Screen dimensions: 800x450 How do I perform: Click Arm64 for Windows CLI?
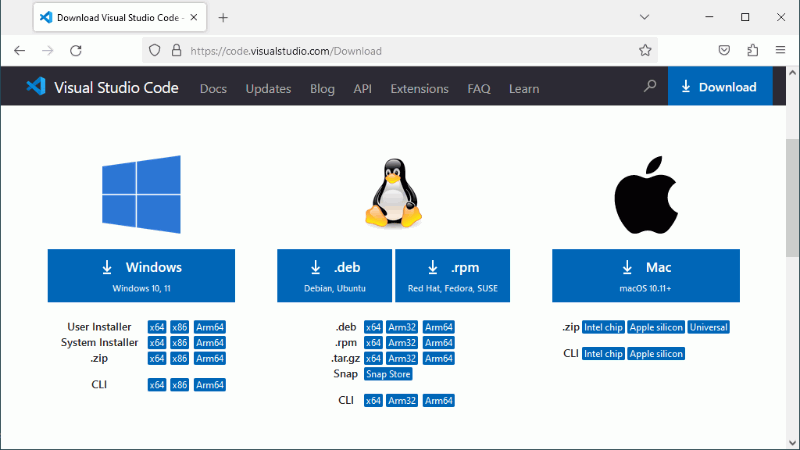click(x=210, y=385)
